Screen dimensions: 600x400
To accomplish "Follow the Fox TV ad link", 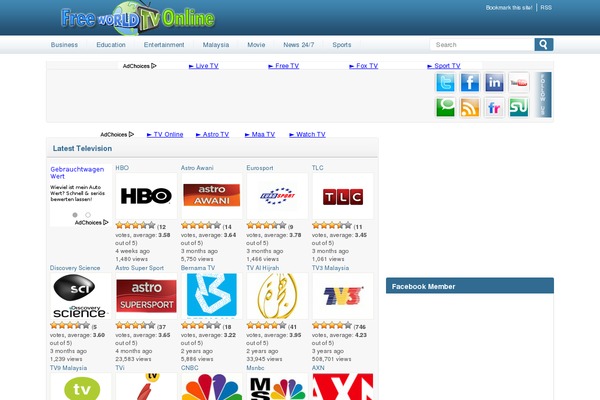I will [x=364, y=66].
